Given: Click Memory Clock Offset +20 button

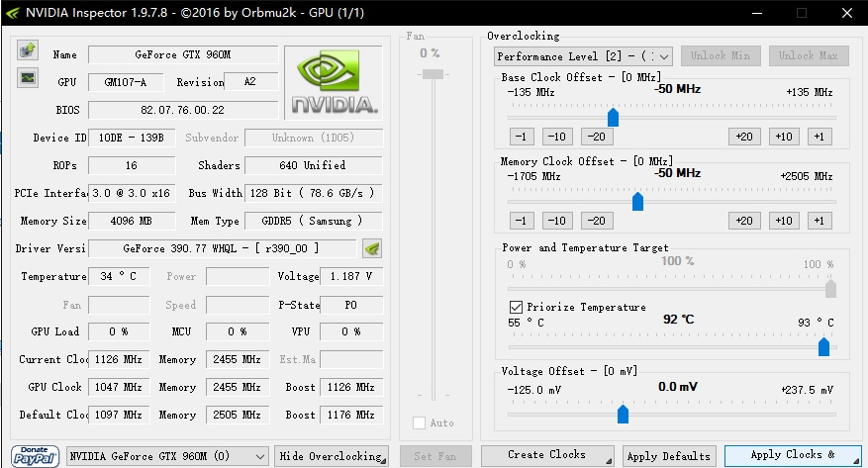Looking at the screenshot, I should click(744, 221).
